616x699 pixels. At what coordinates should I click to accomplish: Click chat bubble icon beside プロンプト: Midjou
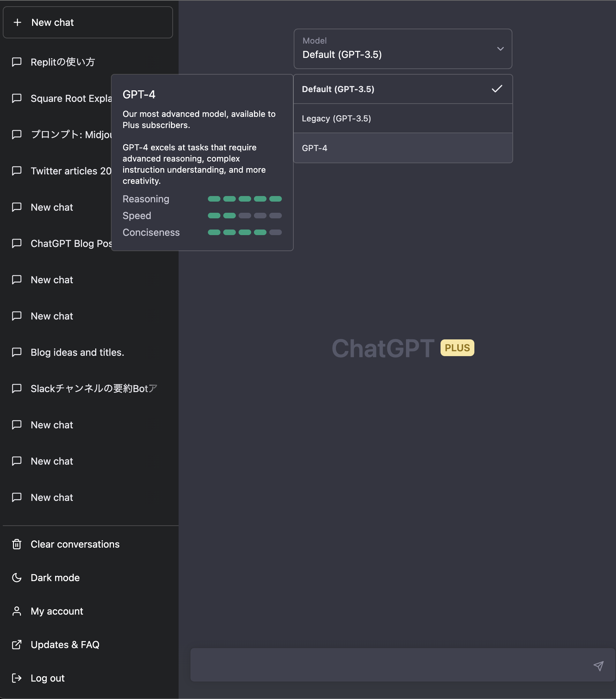tap(17, 135)
